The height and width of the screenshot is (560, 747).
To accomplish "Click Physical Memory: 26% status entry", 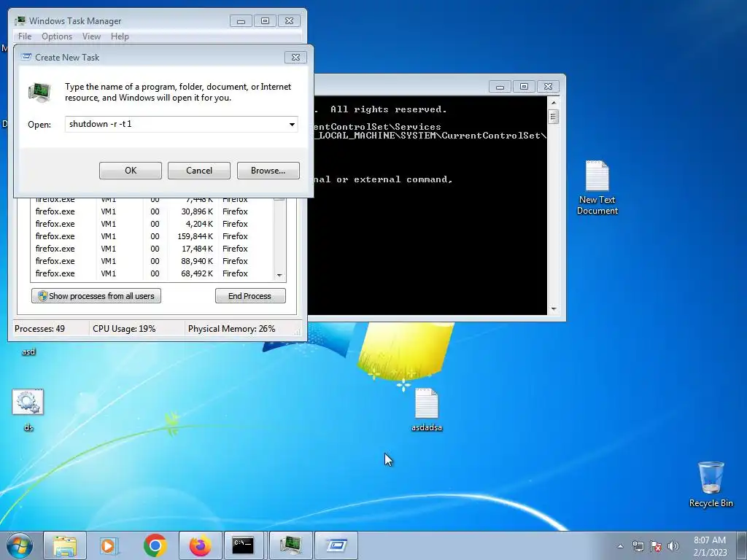I will (x=231, y=329).
